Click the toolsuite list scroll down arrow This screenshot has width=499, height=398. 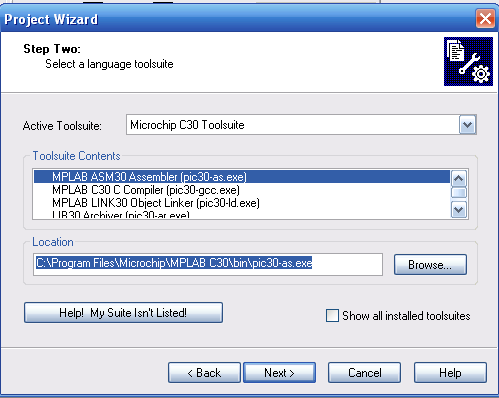point(459,210)
